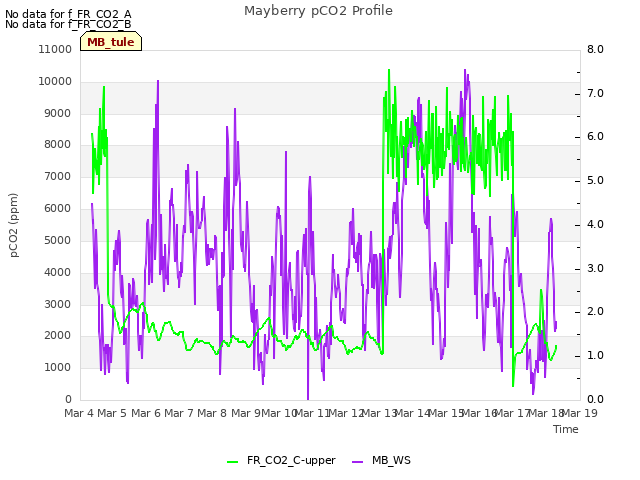Click the Time axis label
Image resolution: width=640 pixels, height=480 pixels.
point(566,429)
